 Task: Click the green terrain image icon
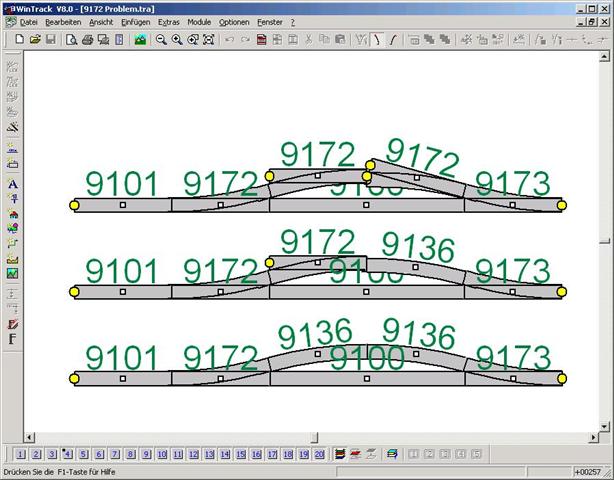tap(13, 273)
